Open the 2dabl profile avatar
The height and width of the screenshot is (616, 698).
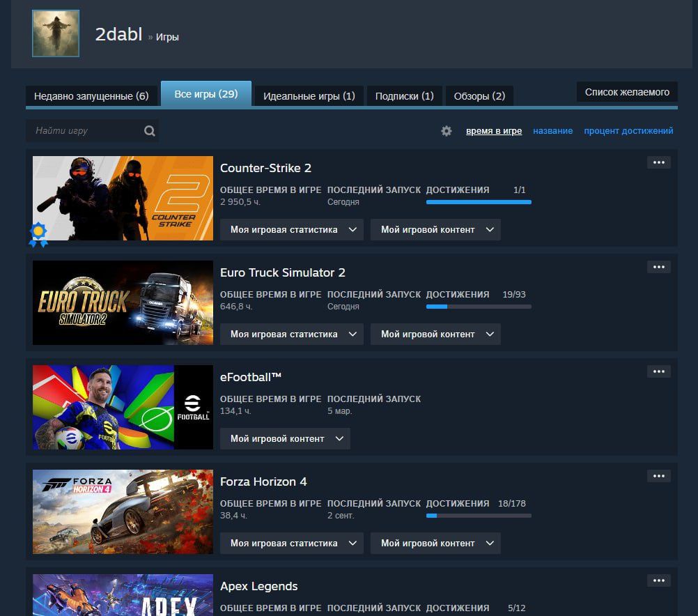pyautogui.click(x=56, y=33)
